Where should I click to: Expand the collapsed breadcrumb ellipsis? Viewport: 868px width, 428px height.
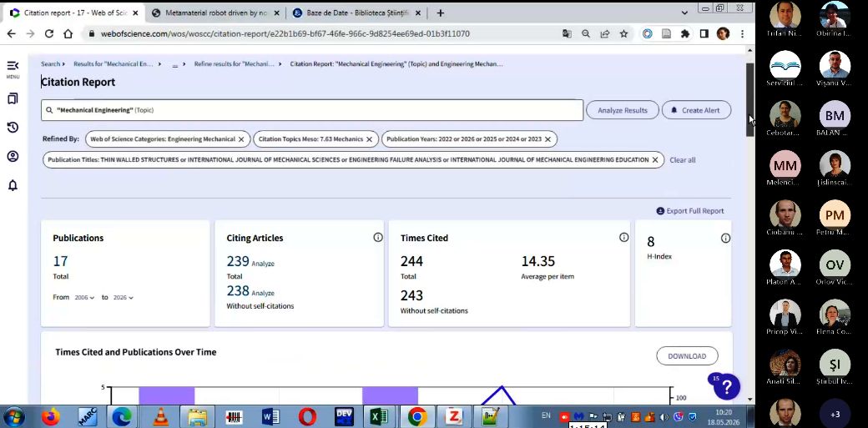pyautogui.click(x=175, y=64)
